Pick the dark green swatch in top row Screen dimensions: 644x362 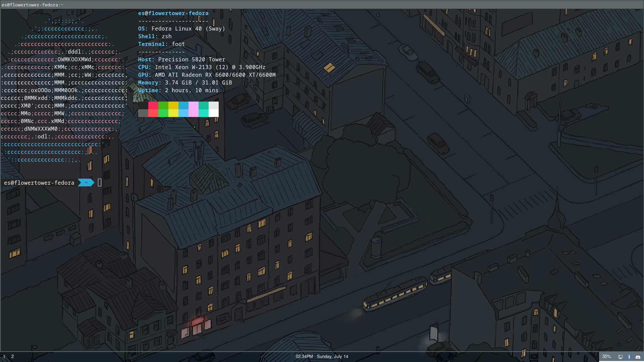pos(163,105)
